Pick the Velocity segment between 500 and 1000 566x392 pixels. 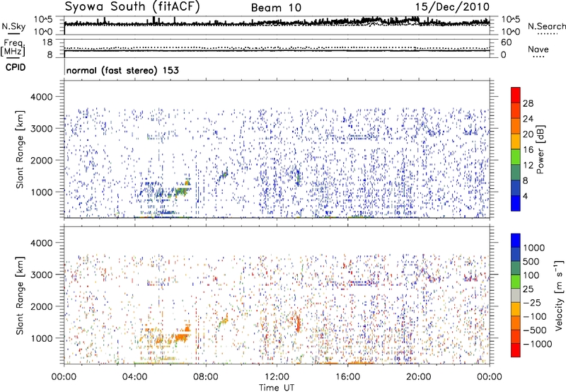pos(516,254)
